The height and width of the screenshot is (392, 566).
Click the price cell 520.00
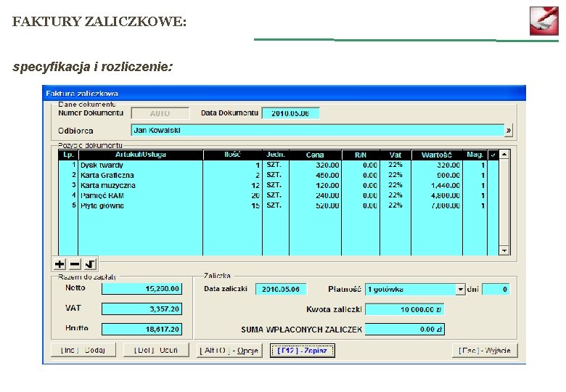(315, 205)
